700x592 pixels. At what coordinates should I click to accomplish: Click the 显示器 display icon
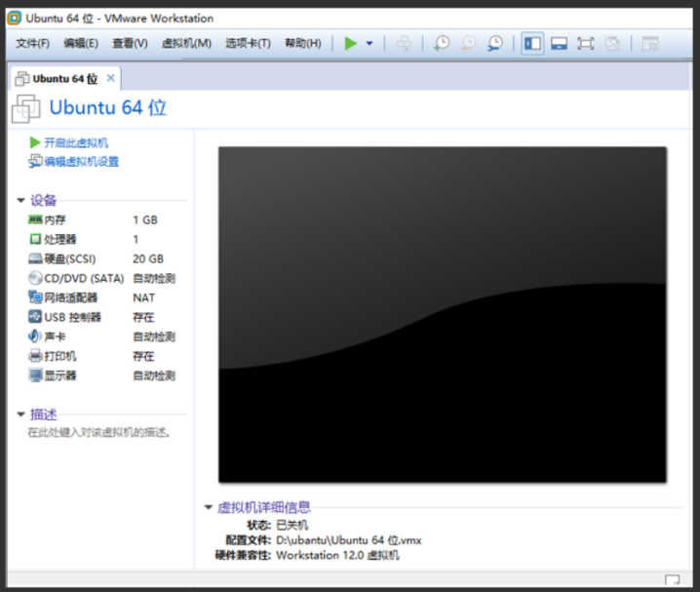35,375
